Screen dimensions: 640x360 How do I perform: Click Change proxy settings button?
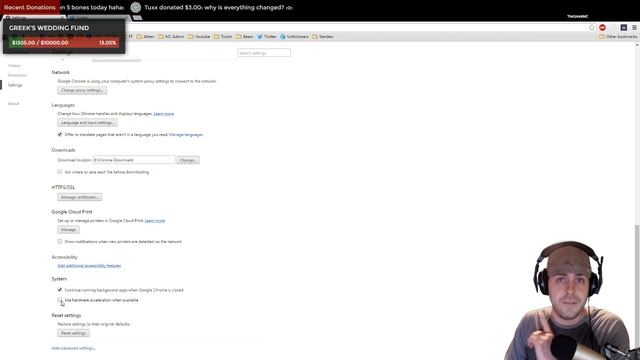coord(82,90)
